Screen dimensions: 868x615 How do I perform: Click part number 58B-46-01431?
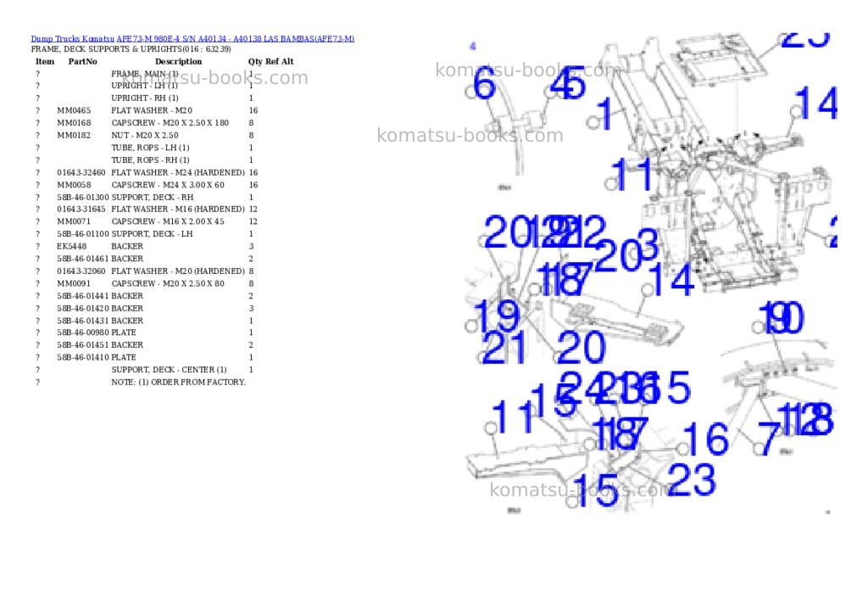[x=83, y=321]
